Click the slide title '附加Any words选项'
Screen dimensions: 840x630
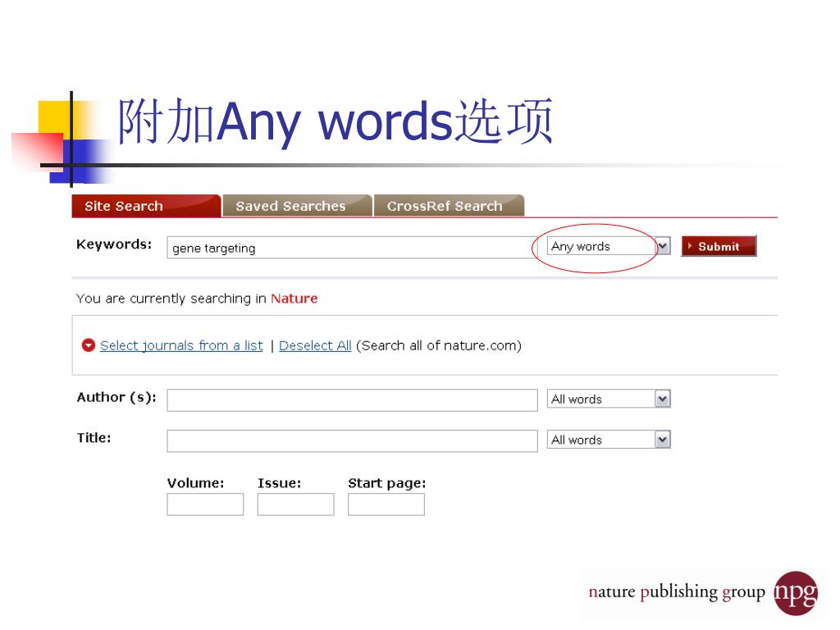(x=336, y=122)
